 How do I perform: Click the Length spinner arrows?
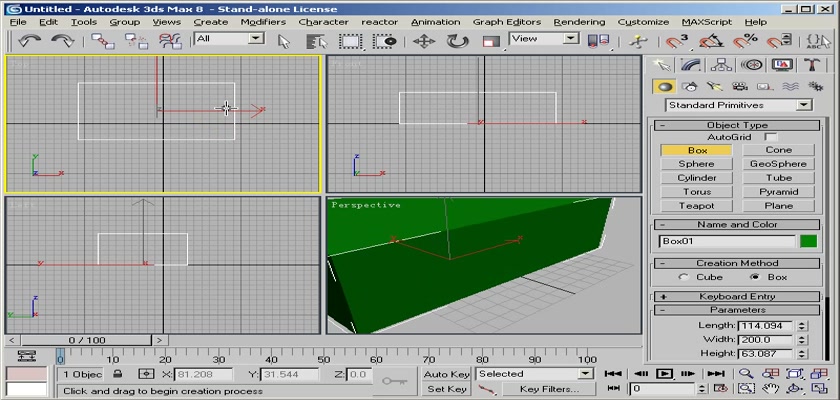801,326
